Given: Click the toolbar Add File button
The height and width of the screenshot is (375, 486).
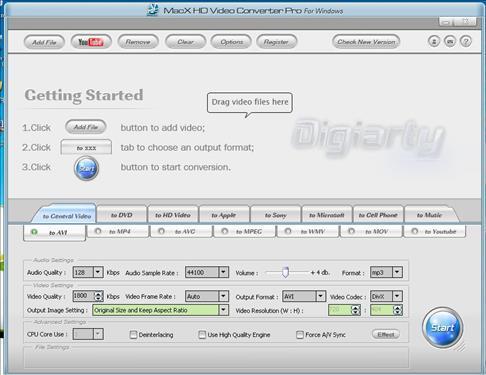Looking at the screenshot, I should (44, 42).
